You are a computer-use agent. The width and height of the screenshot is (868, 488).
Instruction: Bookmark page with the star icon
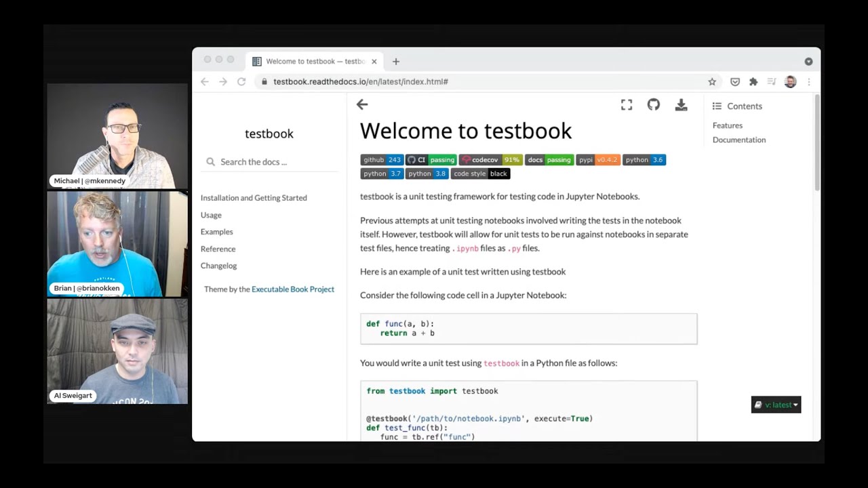[x=712, y=81]
